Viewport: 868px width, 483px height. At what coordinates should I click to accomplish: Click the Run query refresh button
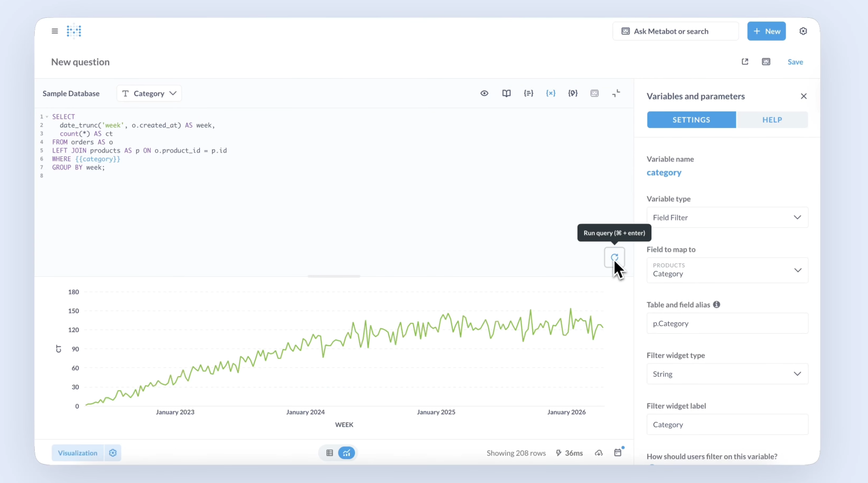click(614, 257)
